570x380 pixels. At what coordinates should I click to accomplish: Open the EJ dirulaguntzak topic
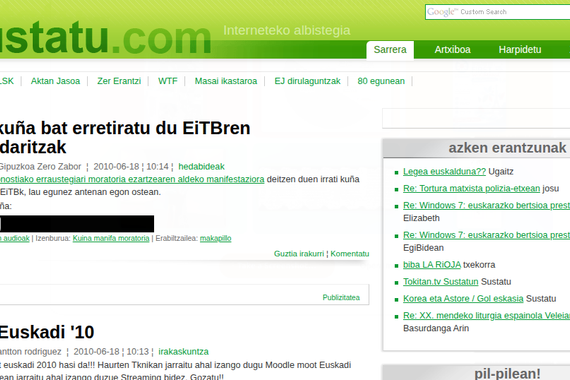tap(307, 81)
